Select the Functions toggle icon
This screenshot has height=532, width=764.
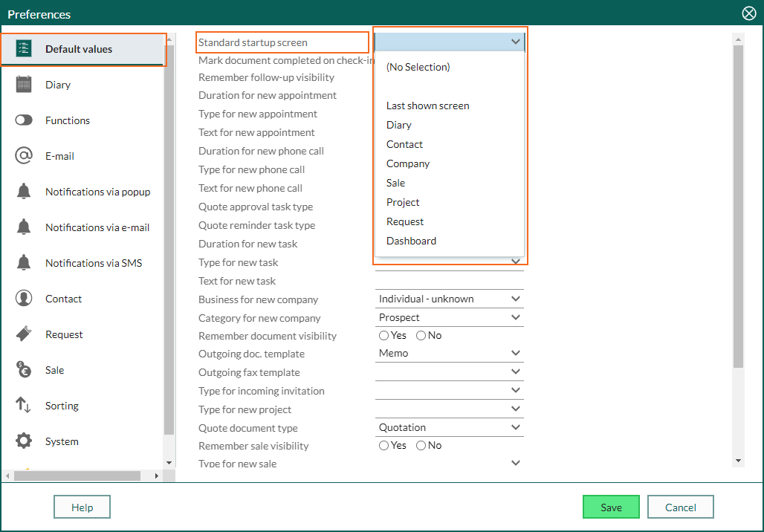[x=23, y=120]
